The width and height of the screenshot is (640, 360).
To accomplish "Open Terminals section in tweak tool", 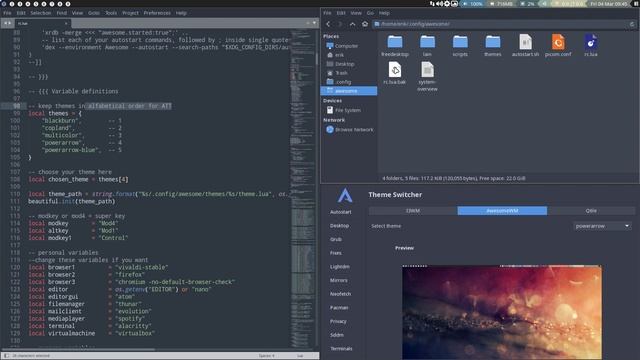I will click(341, 349).
